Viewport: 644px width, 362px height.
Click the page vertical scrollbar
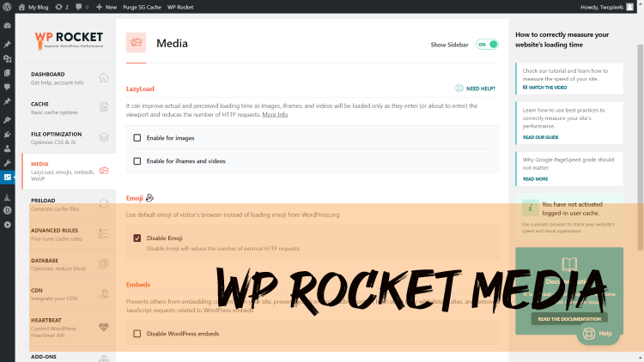click(x=641, y=147)
